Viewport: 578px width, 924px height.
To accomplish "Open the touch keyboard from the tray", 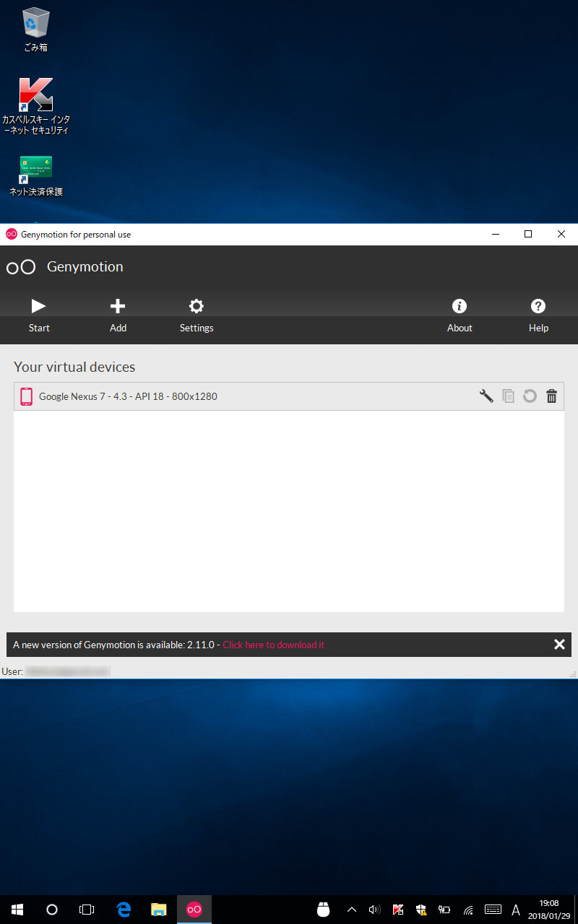I will 493,910.
